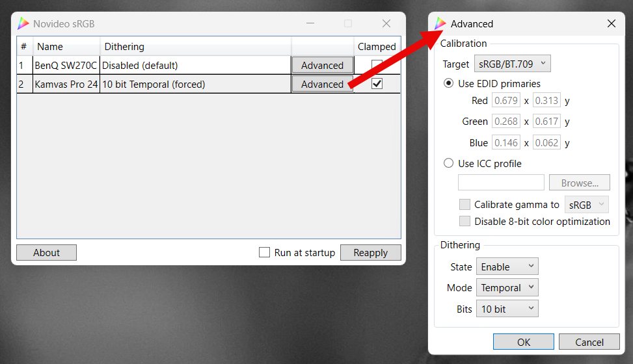This screenshot has width=633, height=364.
Task: Click the Red y value field
Action: pyautogui.click(x=547, y=100)
